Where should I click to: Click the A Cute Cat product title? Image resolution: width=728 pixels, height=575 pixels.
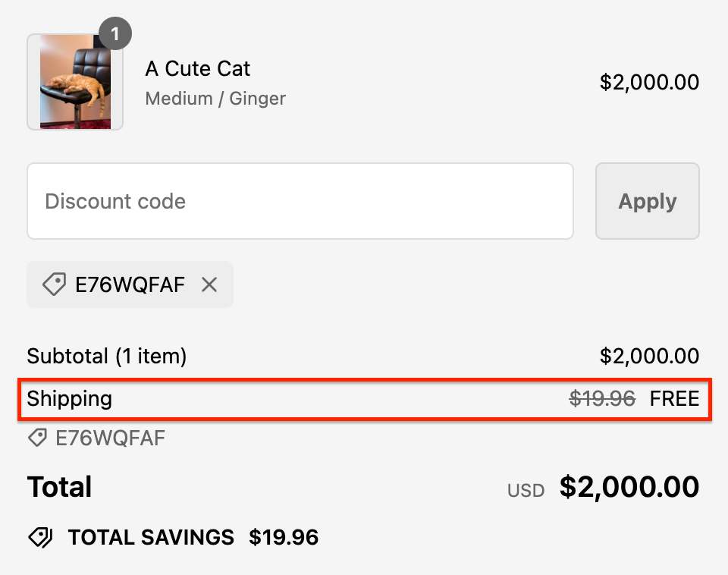[198, 69]
